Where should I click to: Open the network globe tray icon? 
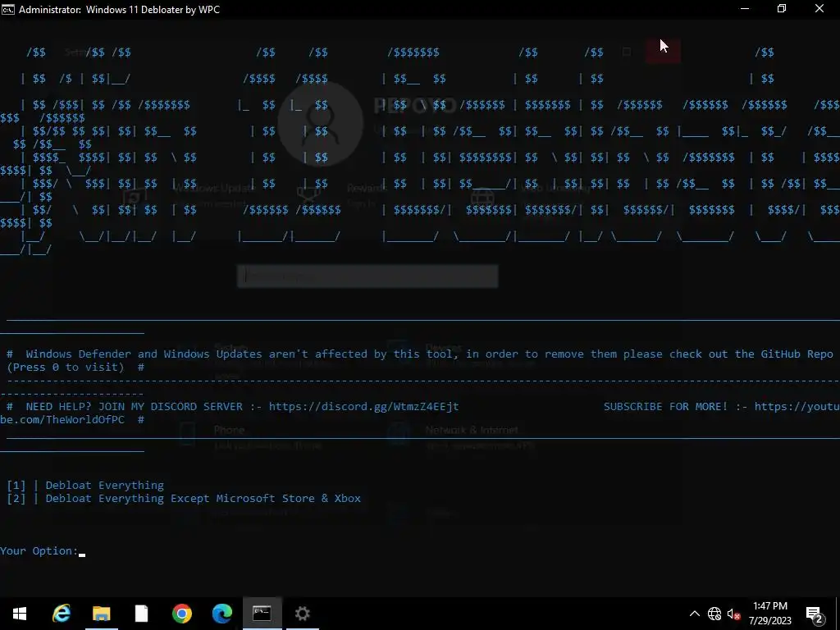[x=714, y=614]
